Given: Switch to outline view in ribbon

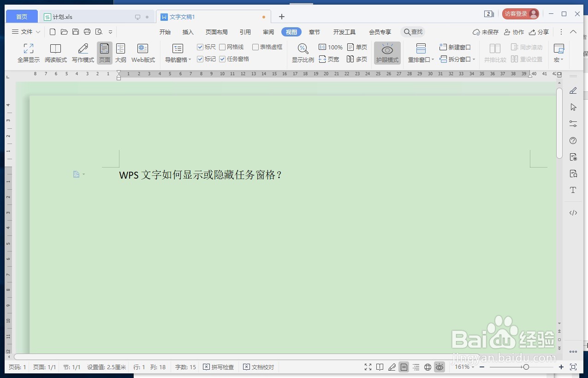Looking at the screenshot, I should click(121, 53).
